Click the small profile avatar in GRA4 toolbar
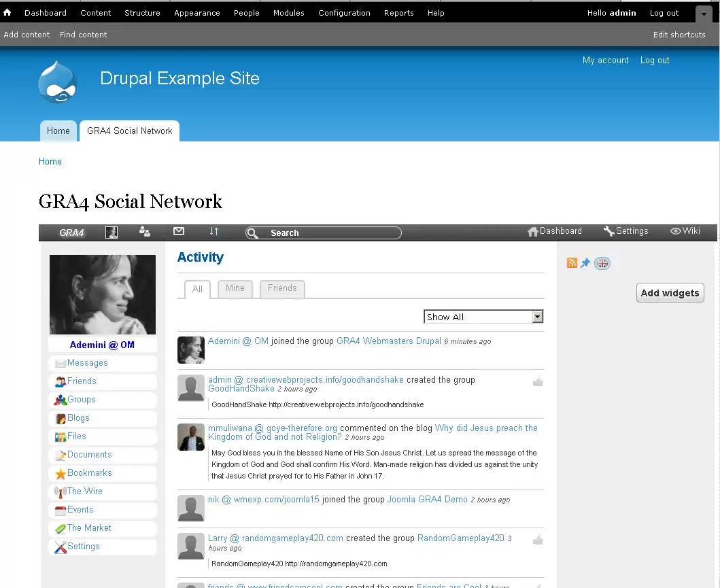The width and height of the screenshot is (720, 588). click(x=112, y=232)
